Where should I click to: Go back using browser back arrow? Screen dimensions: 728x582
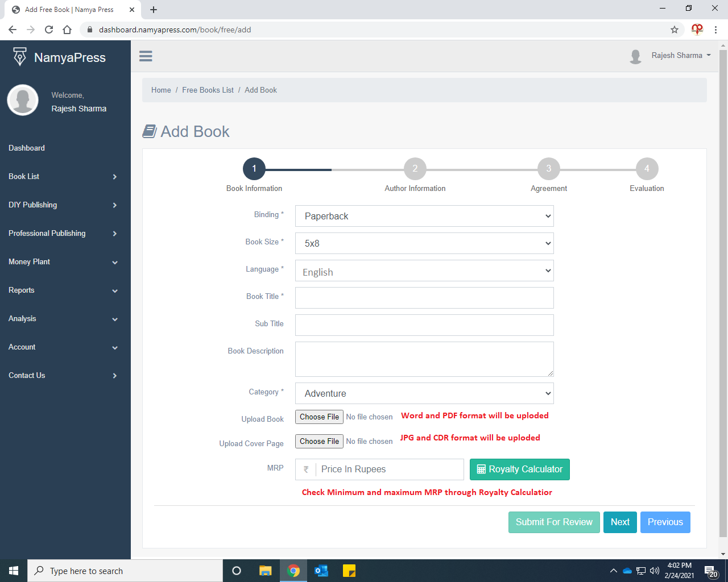click(x=13, y=30)
